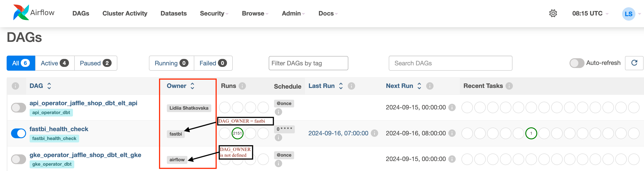Image resolution: width=644 pixels, height=171 pixels.
Task: Click info icon in DAG table header corner
Action: (15, 86)
